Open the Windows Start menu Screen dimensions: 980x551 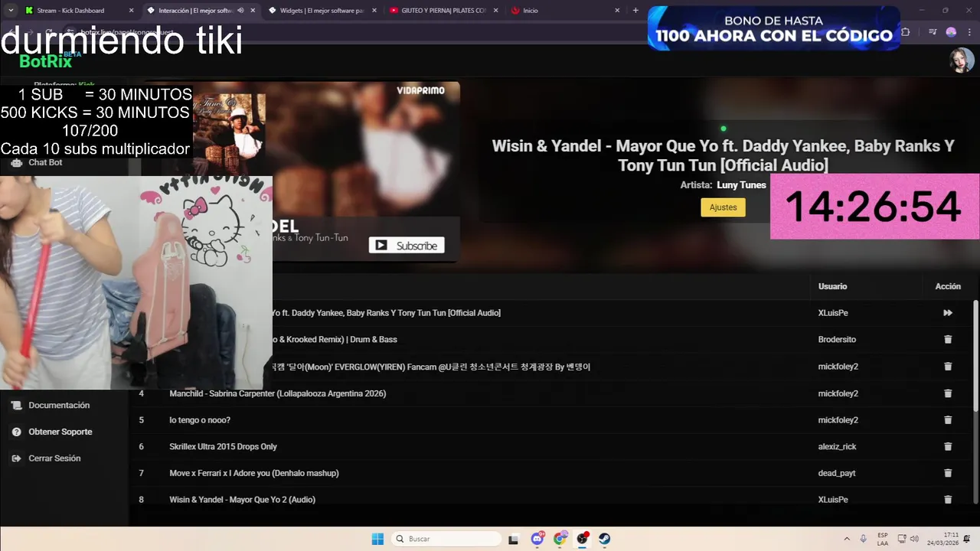click(377, 539)
